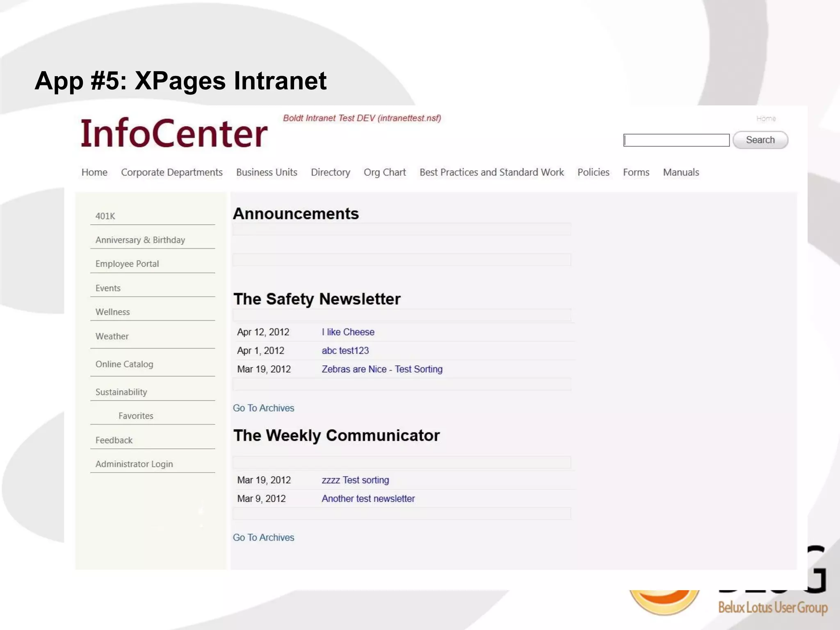
Task: Open the Home navigation item
Action: [94, 172]
